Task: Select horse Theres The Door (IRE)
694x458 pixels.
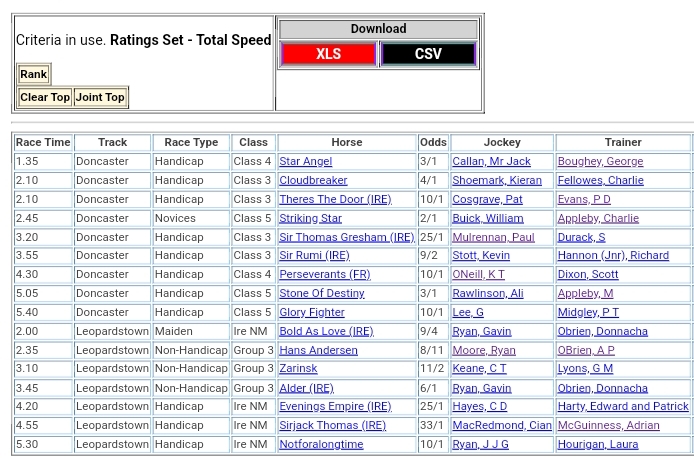Action: click(x=335, y=200)
